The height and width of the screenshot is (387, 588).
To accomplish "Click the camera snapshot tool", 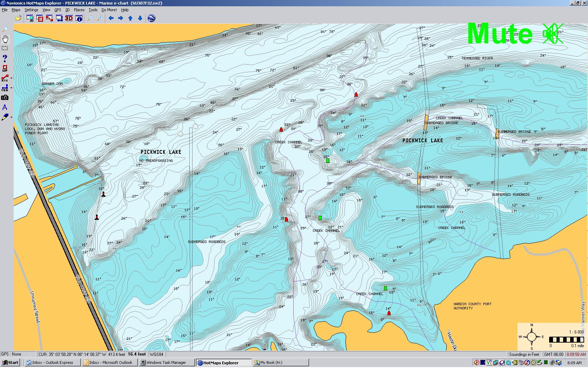I will 5,98.
